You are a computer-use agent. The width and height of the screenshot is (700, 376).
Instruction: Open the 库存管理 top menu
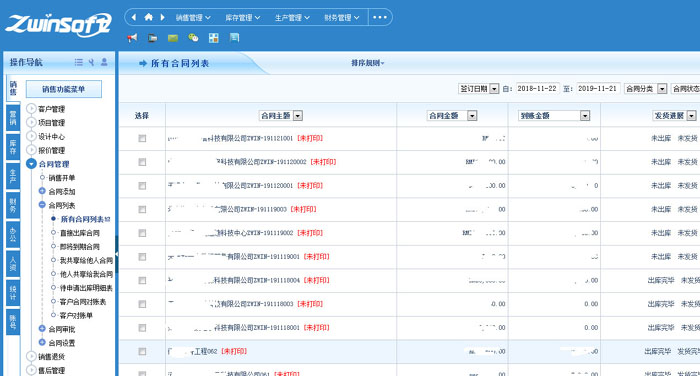coord(242,17)
